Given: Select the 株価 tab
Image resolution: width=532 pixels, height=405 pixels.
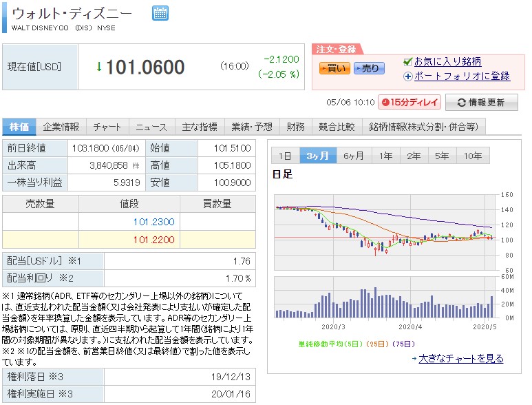Looking at the screenshot, I should 19,127.
